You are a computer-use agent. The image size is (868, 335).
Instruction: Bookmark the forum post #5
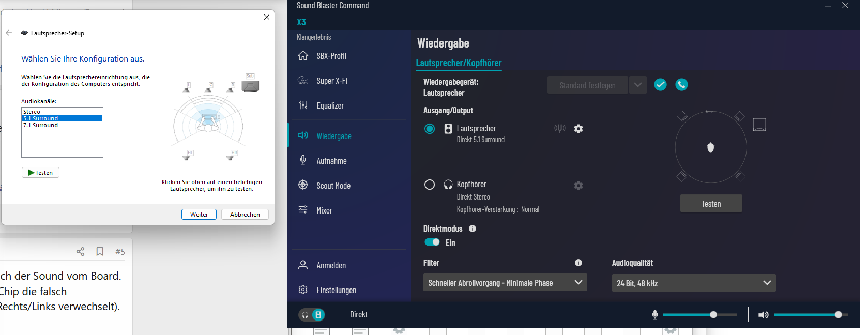(100, 251)
